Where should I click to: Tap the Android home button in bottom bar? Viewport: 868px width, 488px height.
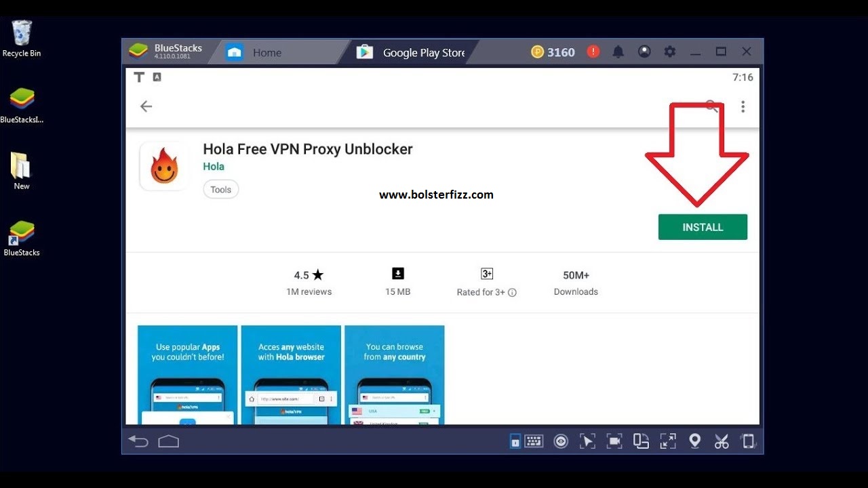(168, 441)
